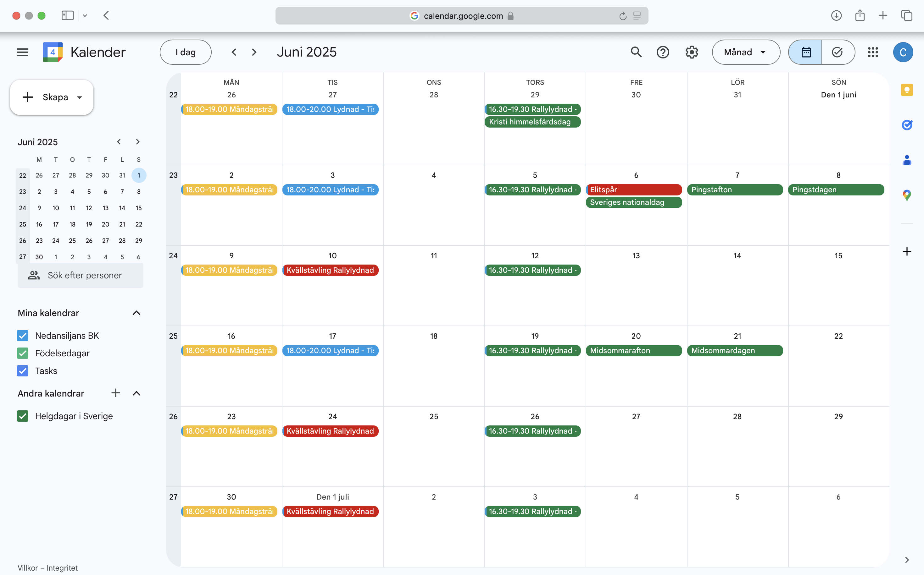Image resolution: width=924 pixels, height=575 pixels.
Task: Open Google Tasks in the right sidebar
Action: [x=907, y=125]
